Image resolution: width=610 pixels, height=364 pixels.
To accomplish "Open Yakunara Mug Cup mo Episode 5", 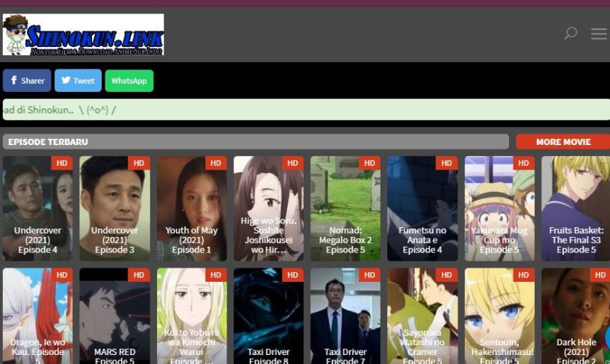I will click(x=499, y=209).
